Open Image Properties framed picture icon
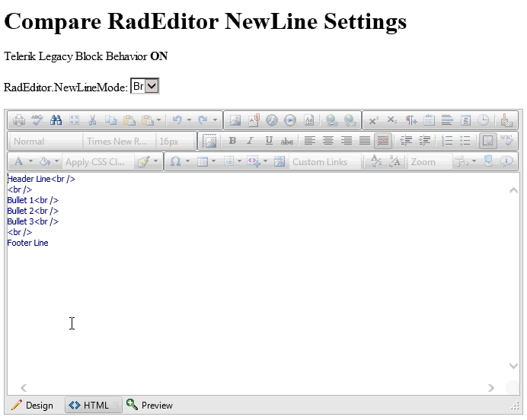This screenshot has width=527, height=420. coord(209,141)
